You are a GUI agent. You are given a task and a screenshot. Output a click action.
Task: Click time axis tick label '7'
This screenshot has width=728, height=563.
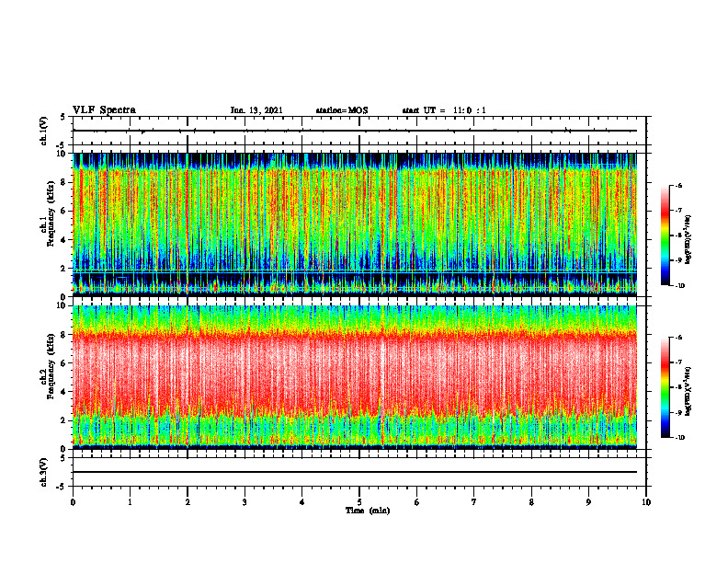pos(474,502)
